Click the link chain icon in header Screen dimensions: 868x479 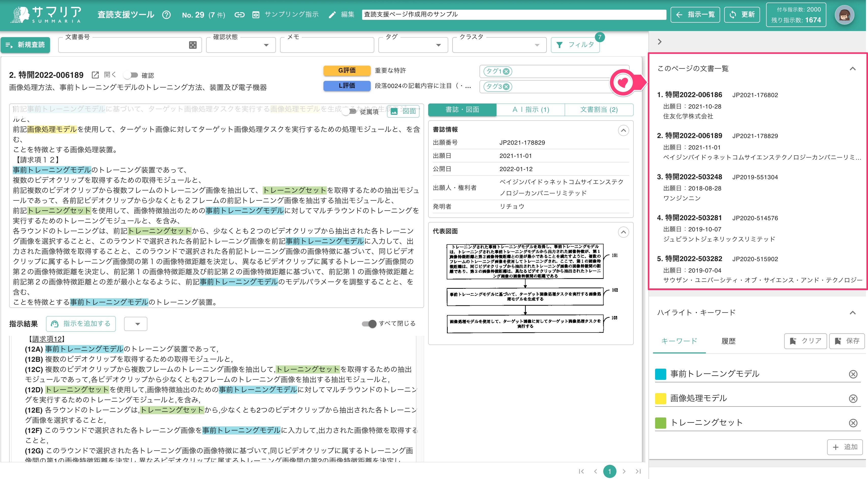tap(239, 15)
